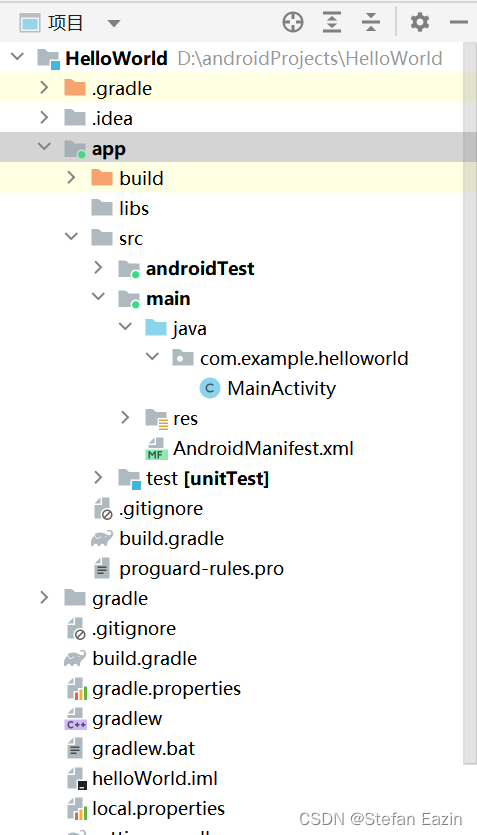477x835 pixels.
Task: Click the main source folder icon
Action: 129,299
